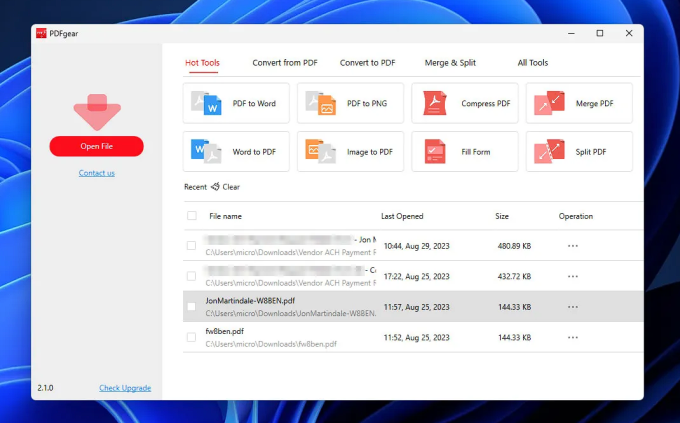Close the PDFgear window

pos(629,33)
